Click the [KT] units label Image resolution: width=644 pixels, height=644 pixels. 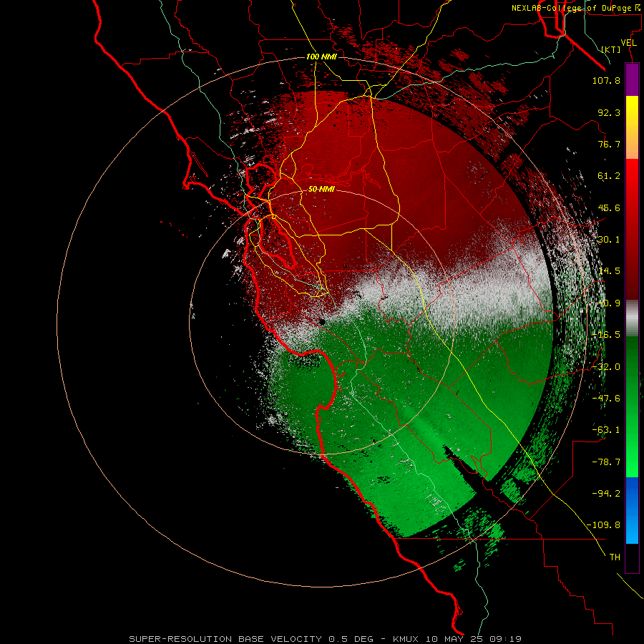pyautogui.click(x=611, y=49)
